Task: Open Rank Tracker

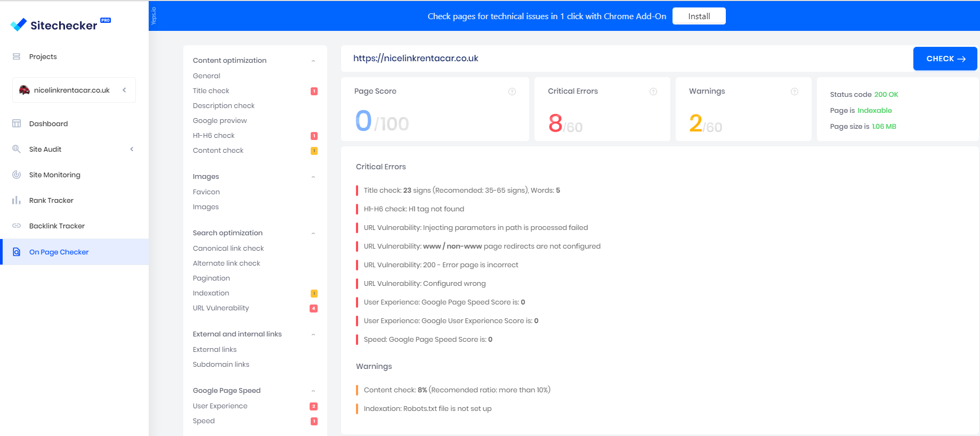Action: pos(51,200)
